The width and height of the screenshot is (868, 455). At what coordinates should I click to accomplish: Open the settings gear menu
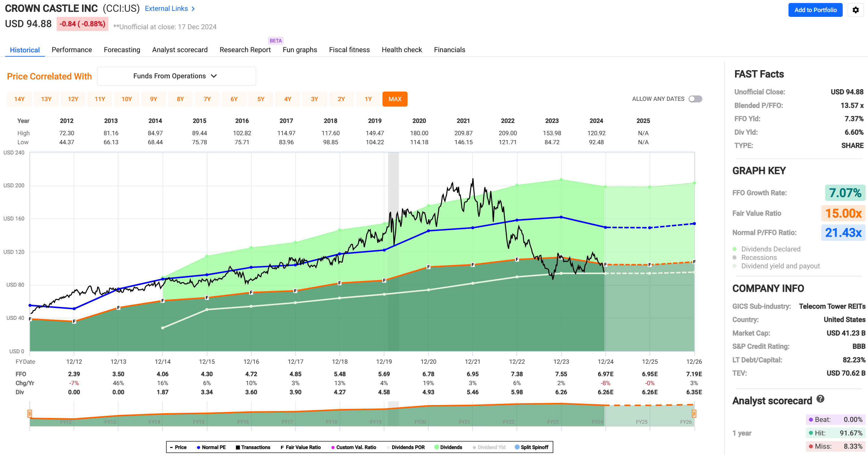tap(856, 10)
